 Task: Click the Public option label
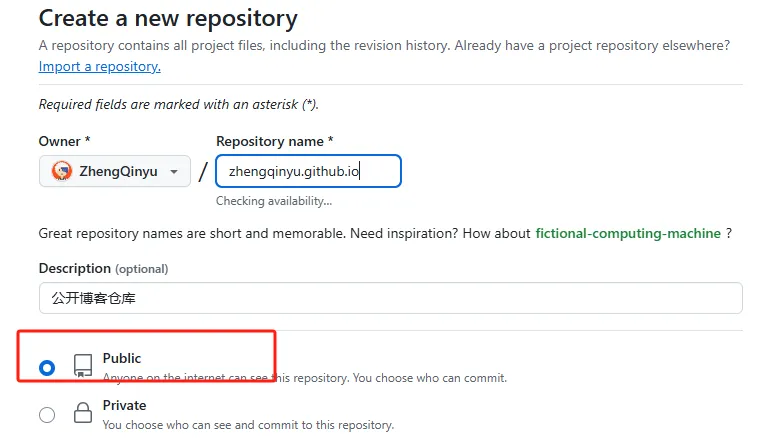tap(122, 358)
